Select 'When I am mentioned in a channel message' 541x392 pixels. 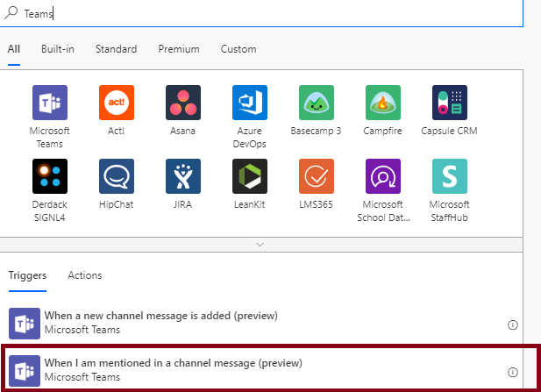pos(262,371)
